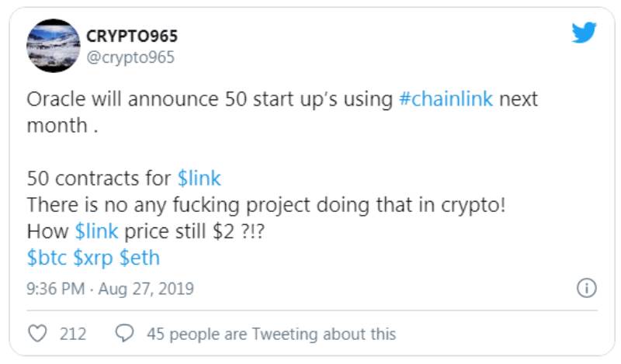The image size is (621, 364).
Task: Open the $xrp cashtag
Action: (93, 257)
